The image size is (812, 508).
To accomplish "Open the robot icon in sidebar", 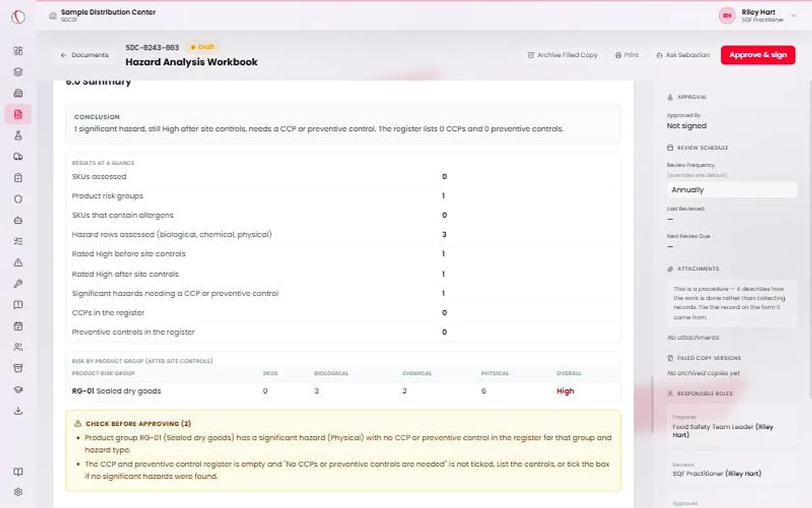I will (18, 220).
